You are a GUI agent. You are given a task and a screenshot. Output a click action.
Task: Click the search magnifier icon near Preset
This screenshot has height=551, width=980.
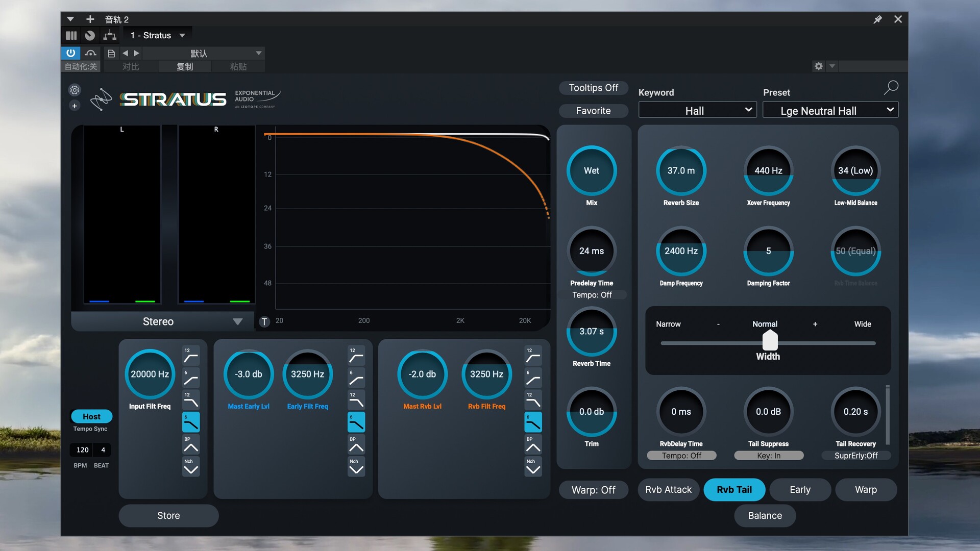891,88
